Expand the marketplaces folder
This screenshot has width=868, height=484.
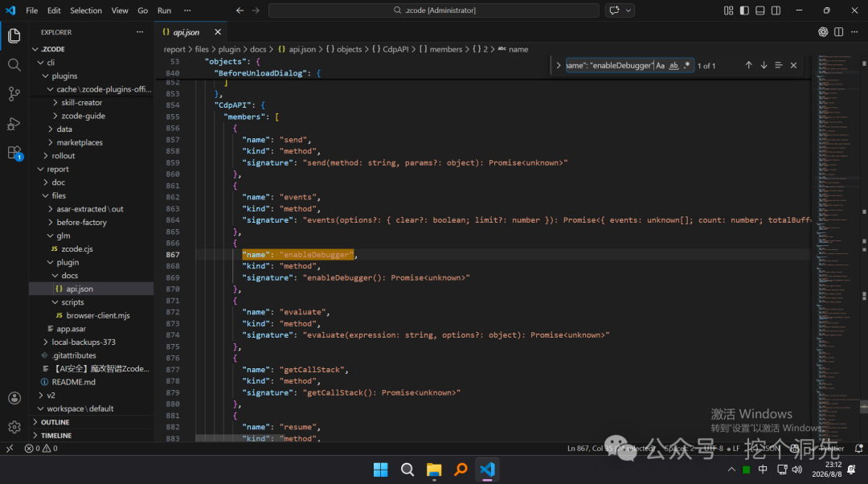[x=92, y=142]
